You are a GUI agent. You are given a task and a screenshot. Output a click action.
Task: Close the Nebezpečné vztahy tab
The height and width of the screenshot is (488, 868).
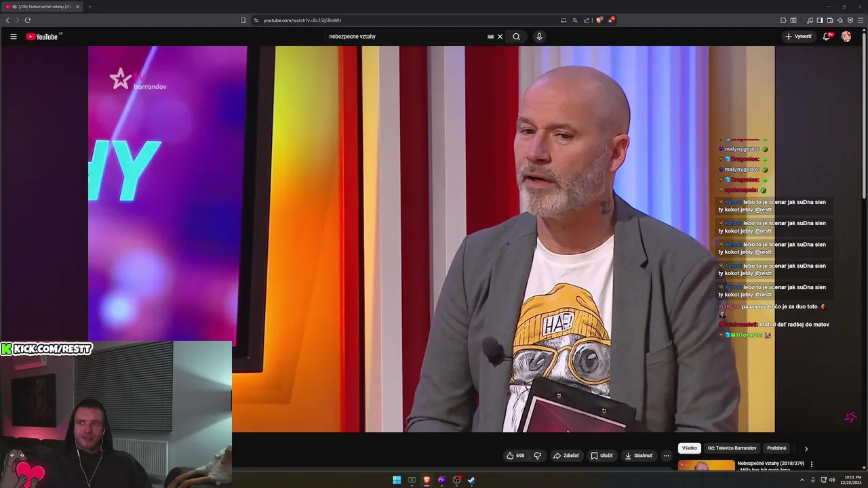coord(77,7)
